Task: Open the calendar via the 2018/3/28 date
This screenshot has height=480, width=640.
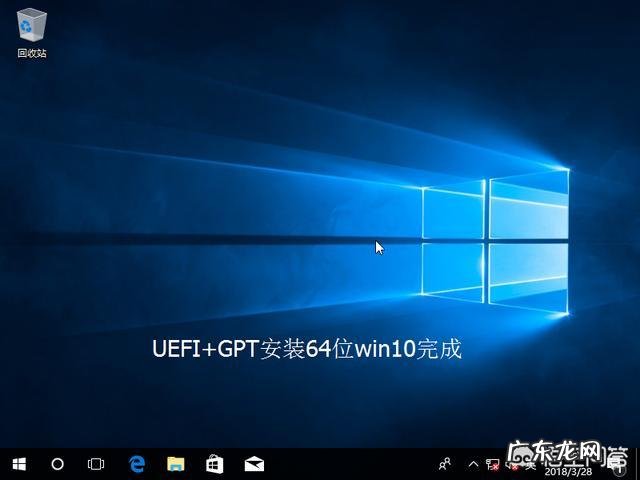Action: (567, 471)
